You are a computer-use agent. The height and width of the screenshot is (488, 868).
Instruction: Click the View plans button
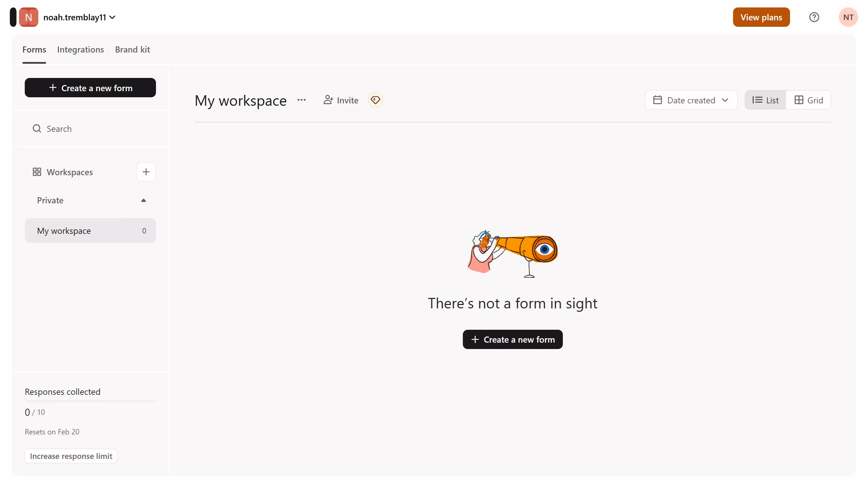point(761,17)
